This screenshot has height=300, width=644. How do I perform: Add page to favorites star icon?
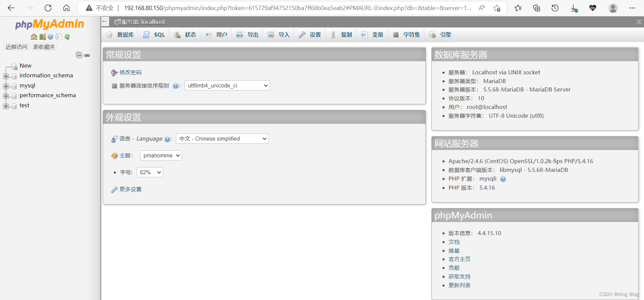click(497, 8)
